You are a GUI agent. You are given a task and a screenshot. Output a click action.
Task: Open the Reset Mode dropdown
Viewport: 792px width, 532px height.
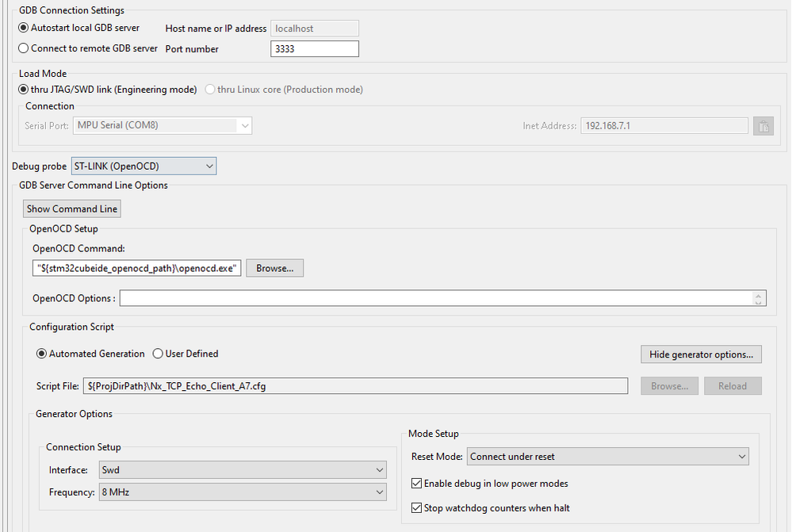tap(607, 457)
